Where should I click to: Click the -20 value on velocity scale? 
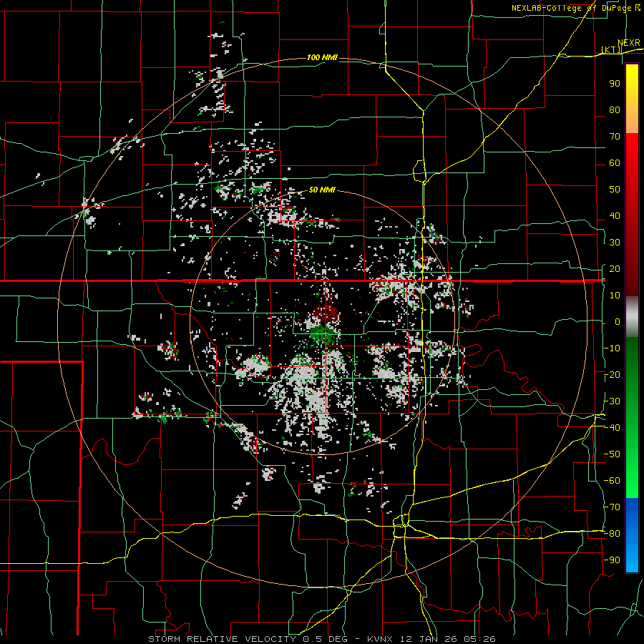[x=612, y=375]
